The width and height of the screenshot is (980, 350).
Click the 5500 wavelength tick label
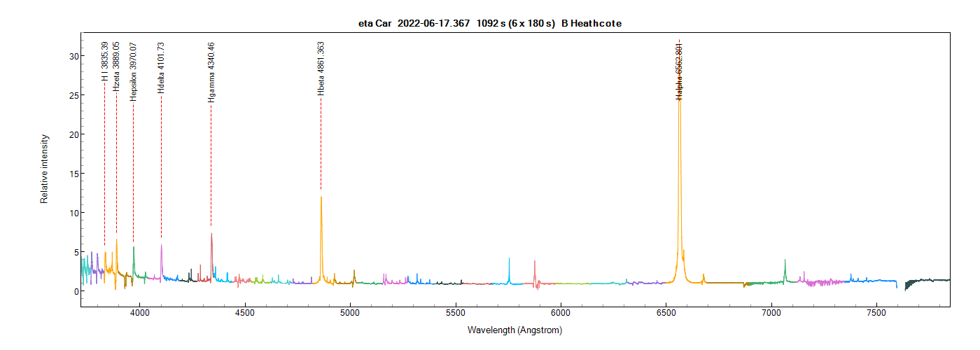[455, 312]
